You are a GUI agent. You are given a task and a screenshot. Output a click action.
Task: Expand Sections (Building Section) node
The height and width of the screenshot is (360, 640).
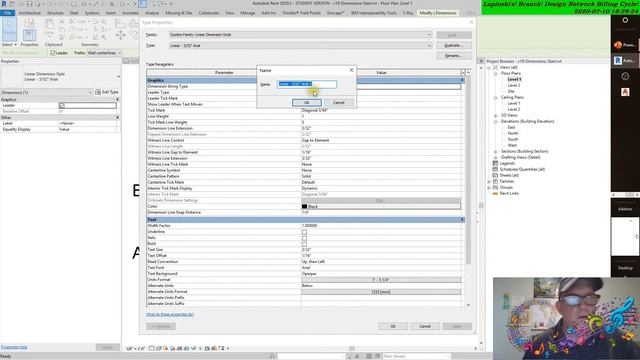(x=496, y=151)
